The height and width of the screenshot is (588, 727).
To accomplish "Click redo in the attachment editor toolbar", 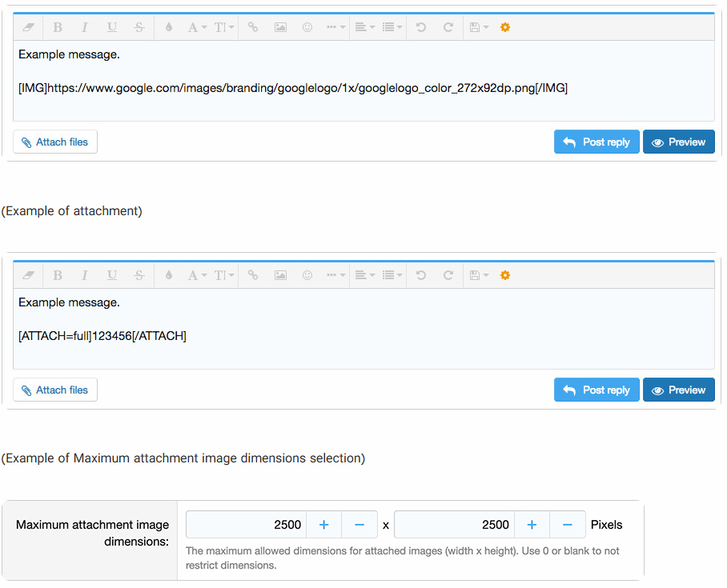I will (x=448, y=275).
